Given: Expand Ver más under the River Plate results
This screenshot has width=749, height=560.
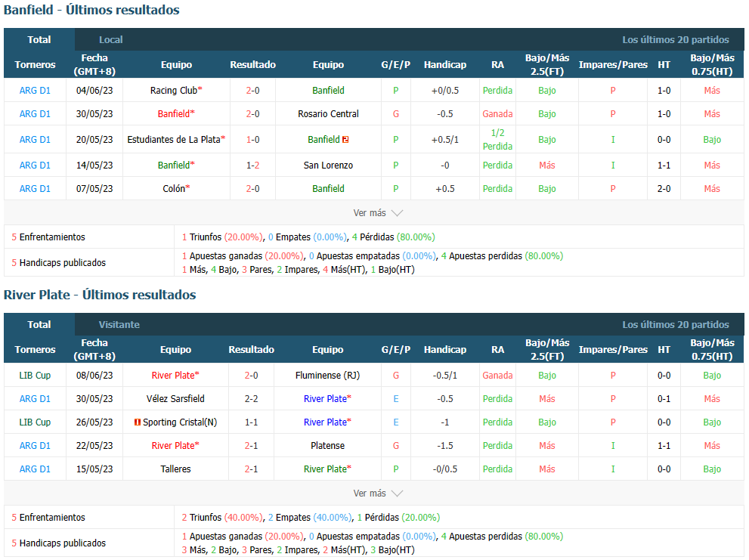Looking at the screenshot, I should coord(378,493).
